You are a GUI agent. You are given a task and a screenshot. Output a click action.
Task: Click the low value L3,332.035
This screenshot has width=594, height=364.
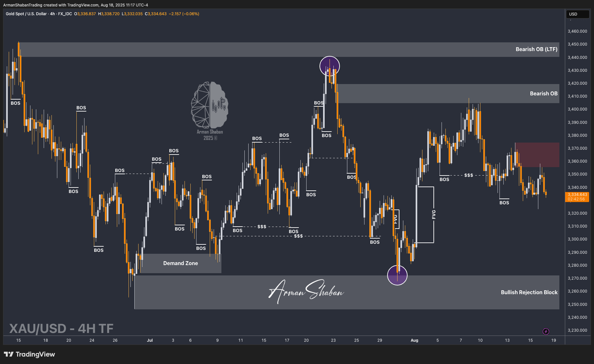[132, 14]
